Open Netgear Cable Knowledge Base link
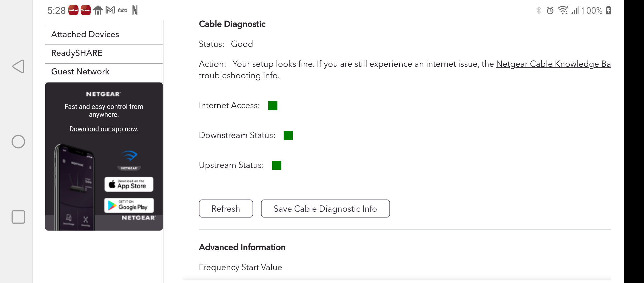Viewport: 644px width, 283px height. point(553,64)
